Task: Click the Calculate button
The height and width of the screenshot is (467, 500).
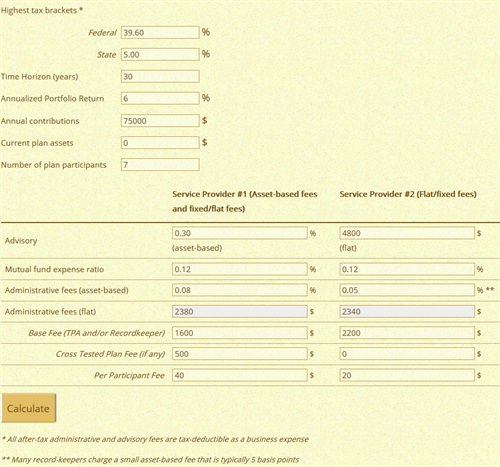Action: point(29,408)
